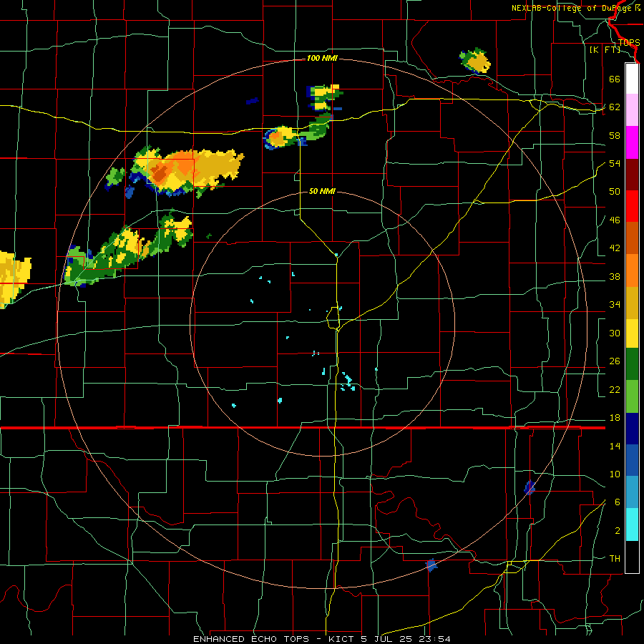Click the "6" legend value
This screenshot has width=644, height=644.
(617, 502)
